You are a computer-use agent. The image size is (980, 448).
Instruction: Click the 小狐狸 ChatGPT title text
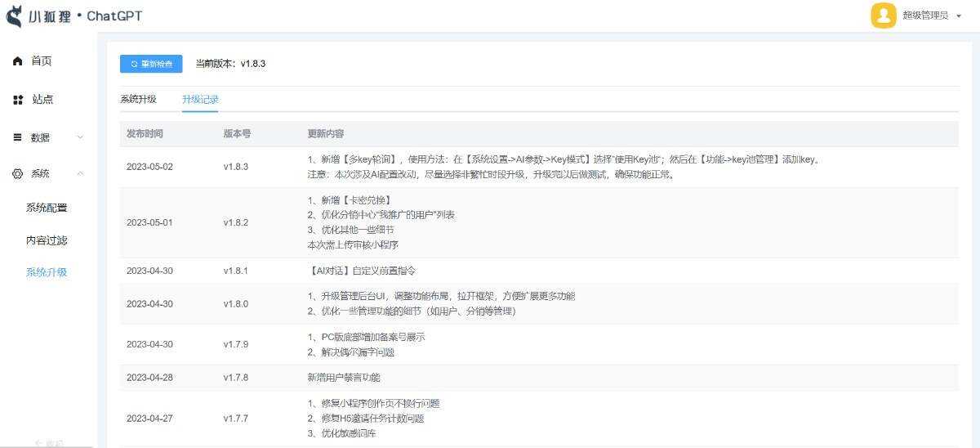click(86, 16)
